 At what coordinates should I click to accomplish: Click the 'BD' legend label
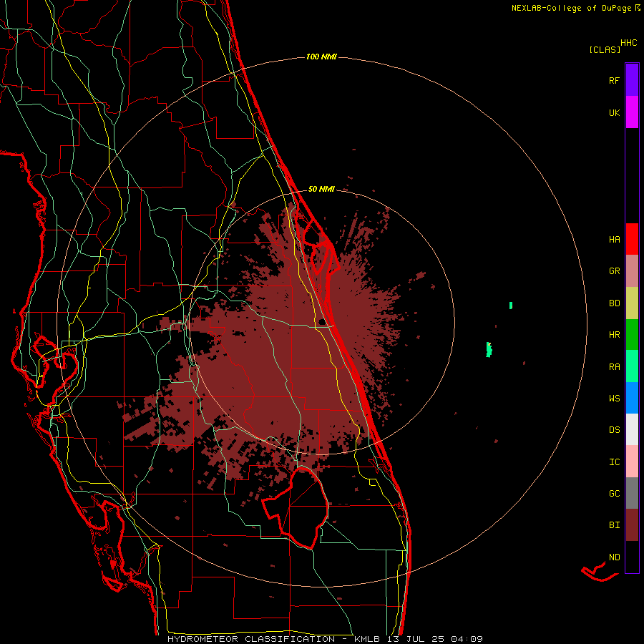tap(614, 303)
